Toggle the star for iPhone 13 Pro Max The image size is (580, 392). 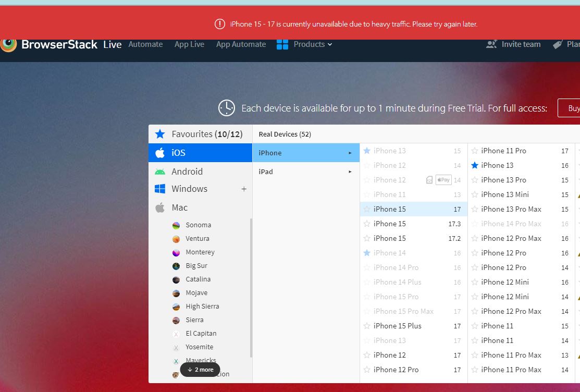coord(475,209)
